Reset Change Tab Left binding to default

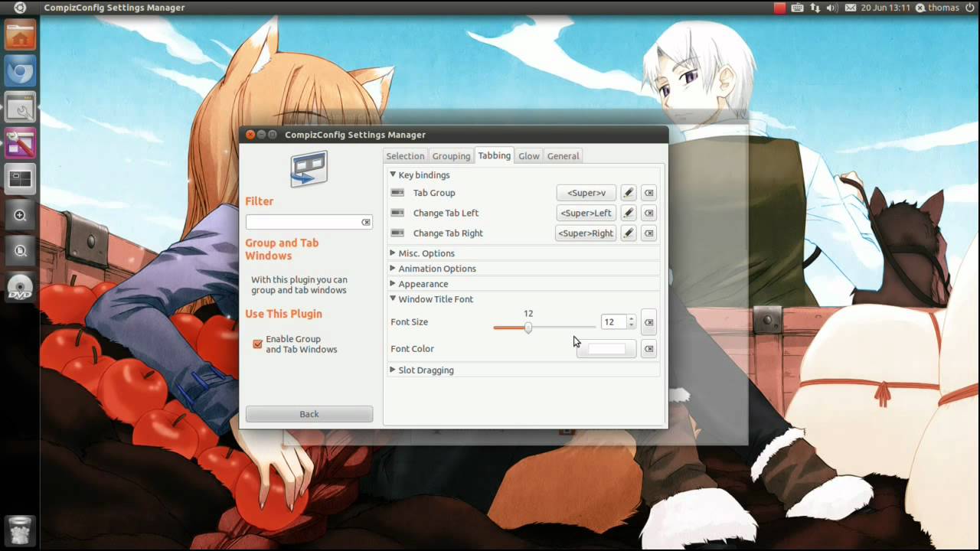648,213
